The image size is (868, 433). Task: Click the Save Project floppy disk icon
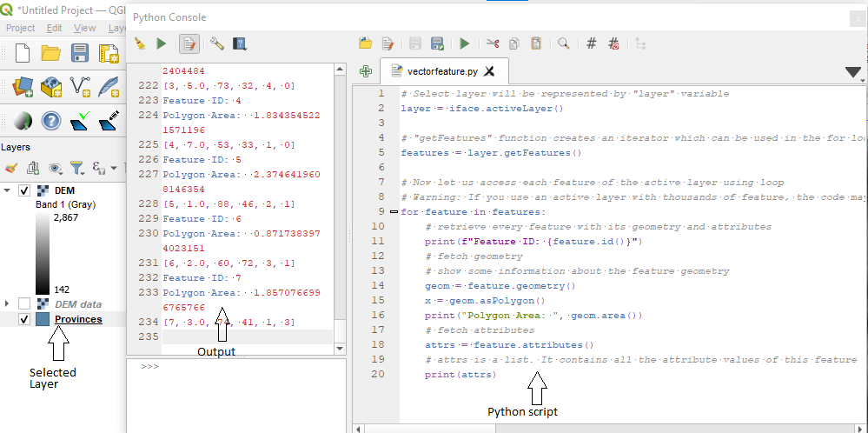tap(80, 53)
